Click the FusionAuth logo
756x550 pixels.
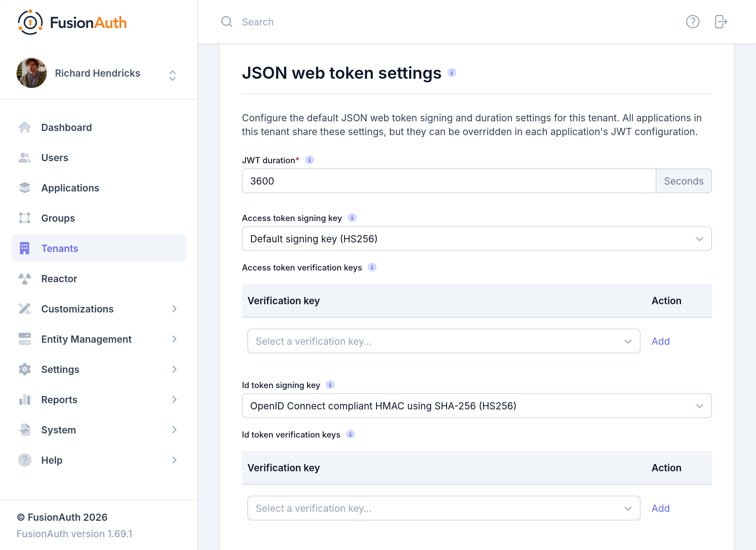tap(72, 22)
